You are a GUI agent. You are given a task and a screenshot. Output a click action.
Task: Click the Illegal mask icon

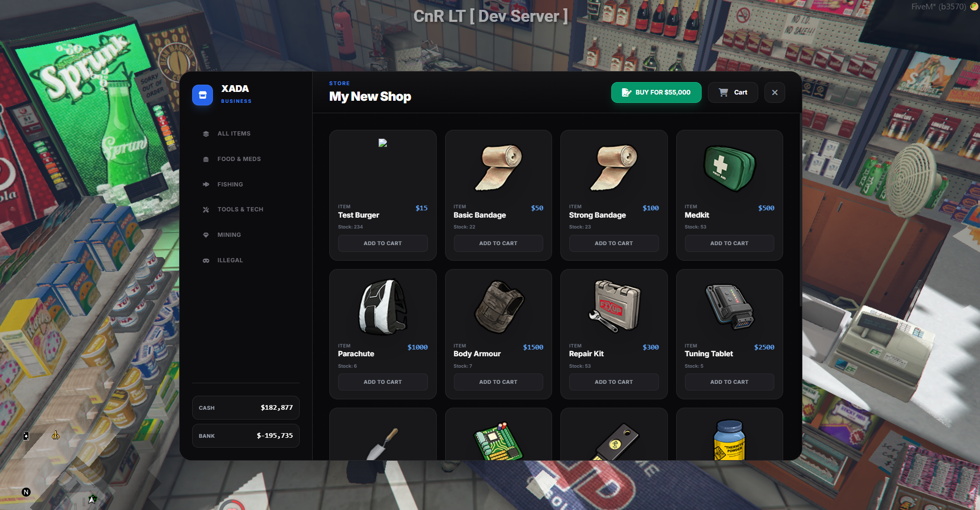tap(206, 260)
